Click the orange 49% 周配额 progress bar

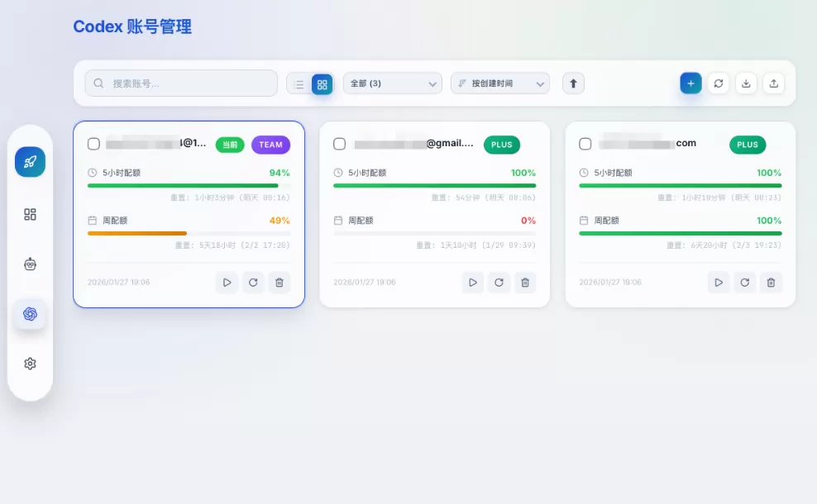tap(189, 233)
